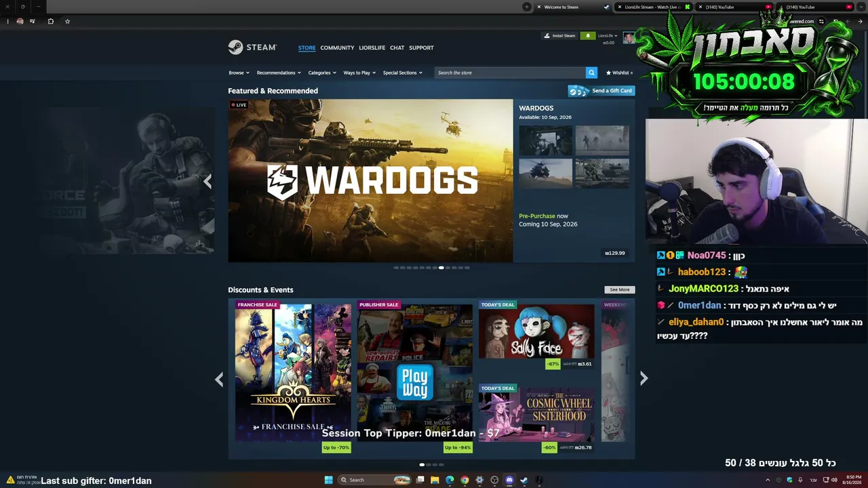Viewport: 868px width, 488px height.
Task: Open File Explorer from the taskbar
Action: tap(435, 480)
